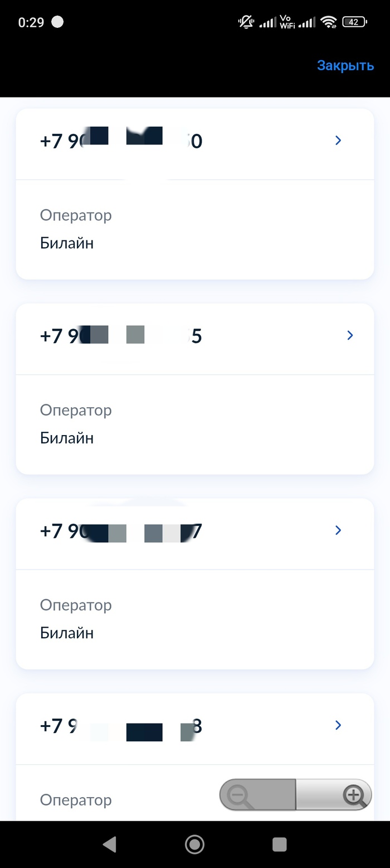Screen dimensions: 390x868
Task: Tap the muted bell status icon
Action: tap(246, 22)
